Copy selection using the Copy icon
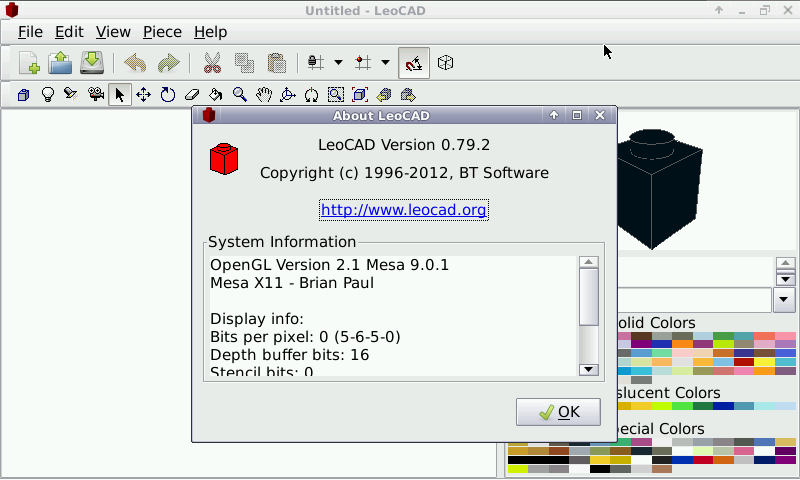Screen dimensions: 800x480 (244, 63)
